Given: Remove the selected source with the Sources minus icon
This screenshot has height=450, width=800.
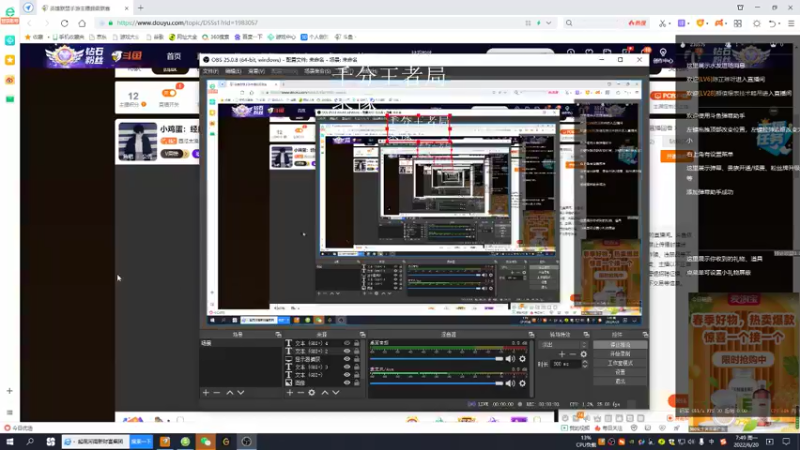Looking at the screenshot, I should tap(301, 393).
